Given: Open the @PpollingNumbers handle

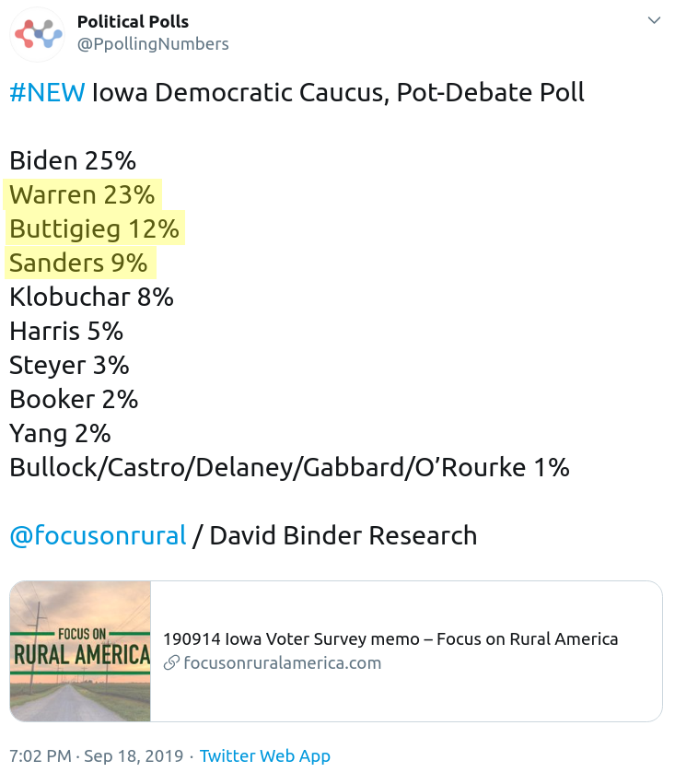Looking at the screenshot, I should [x=153, y=44].
